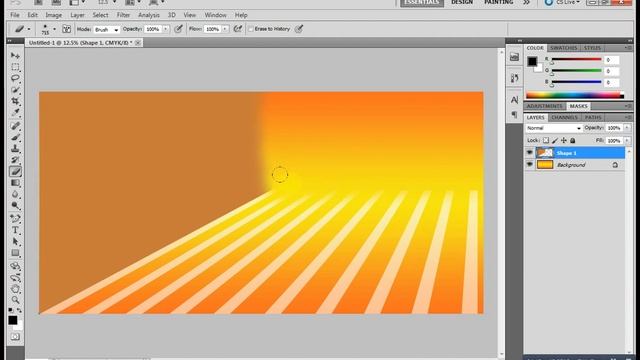This screenshot has width=640, height=360.
Task: Select the Spot Healing Brush tool
Action: pyautogui.click(x=16, y=126)
